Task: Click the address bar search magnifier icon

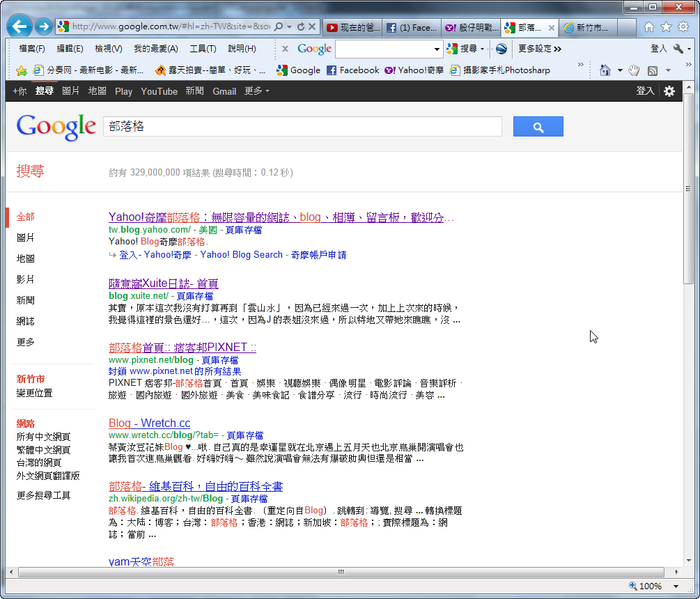Action: pos(278,26)
